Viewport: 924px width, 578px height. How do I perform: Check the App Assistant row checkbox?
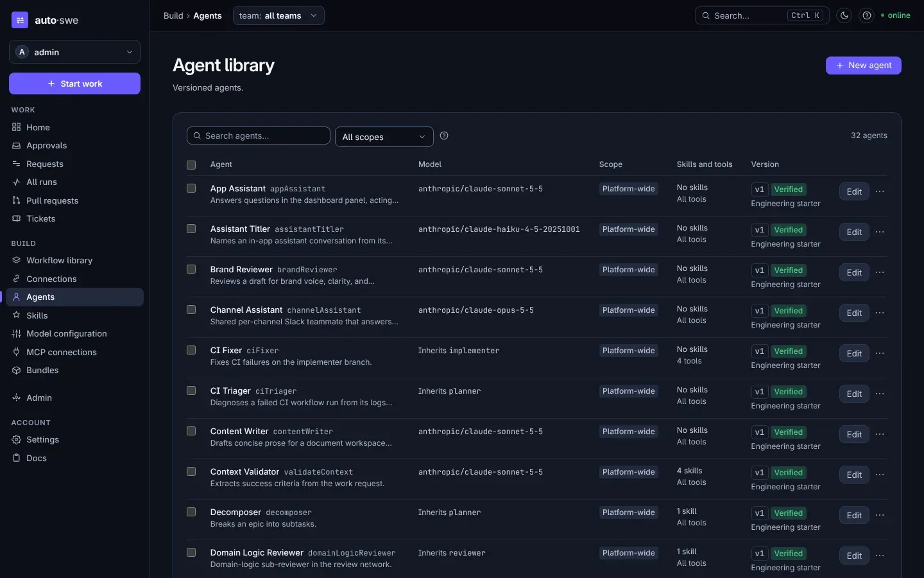pos(191,188)
